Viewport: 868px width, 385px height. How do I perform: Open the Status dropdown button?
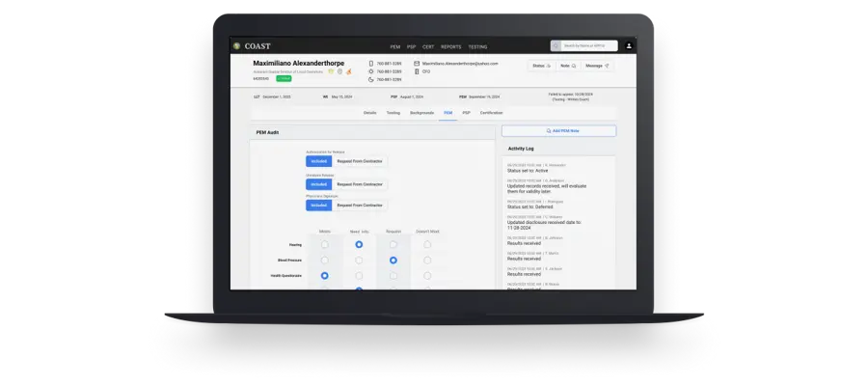coord(541,66)
